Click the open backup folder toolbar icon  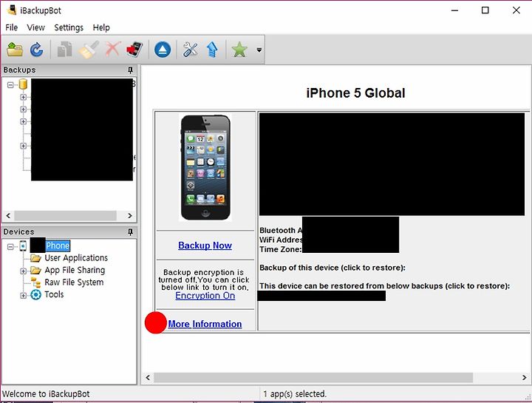[15, 50]
